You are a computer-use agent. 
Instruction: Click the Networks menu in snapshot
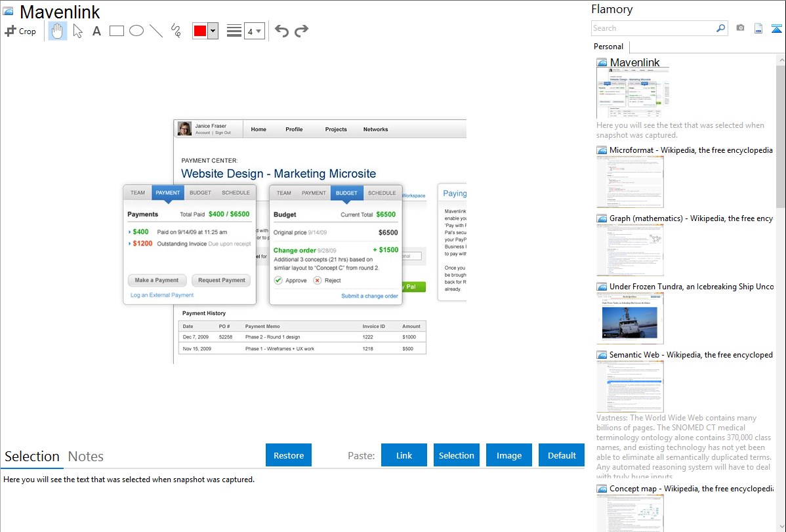[x=375, y=129]
